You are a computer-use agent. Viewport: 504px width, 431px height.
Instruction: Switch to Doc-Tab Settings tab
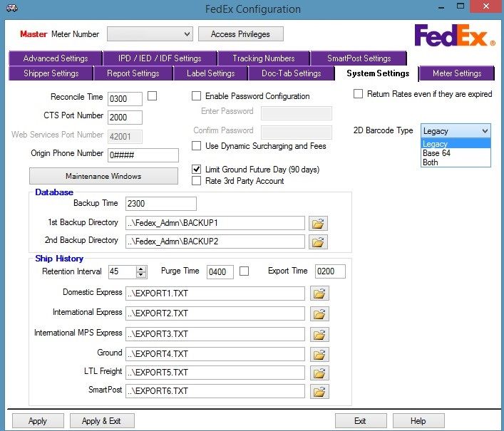(x=292, y=73)
